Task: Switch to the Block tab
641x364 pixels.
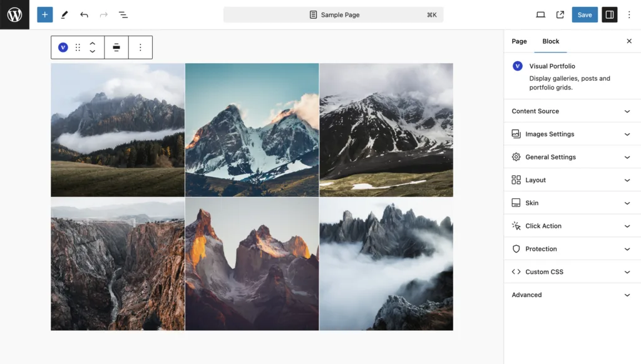Action: point(551,41)
